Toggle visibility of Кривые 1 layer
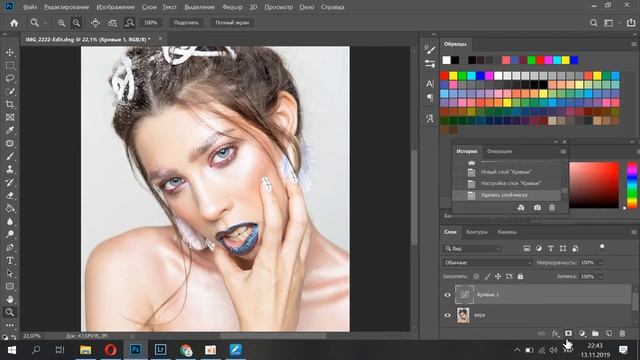This screenshot has width=640, height=360. [447, 295]
